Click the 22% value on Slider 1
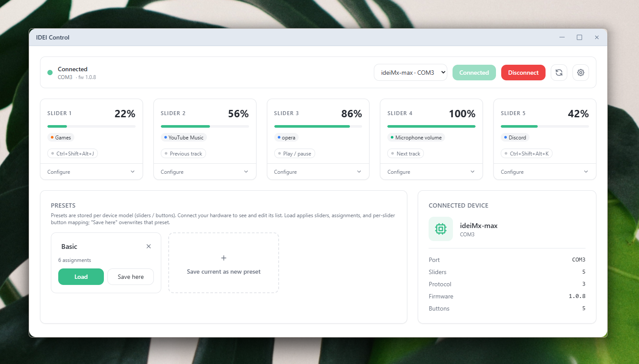The height and width of the screenshot is (364, 639). pos(125,114)
